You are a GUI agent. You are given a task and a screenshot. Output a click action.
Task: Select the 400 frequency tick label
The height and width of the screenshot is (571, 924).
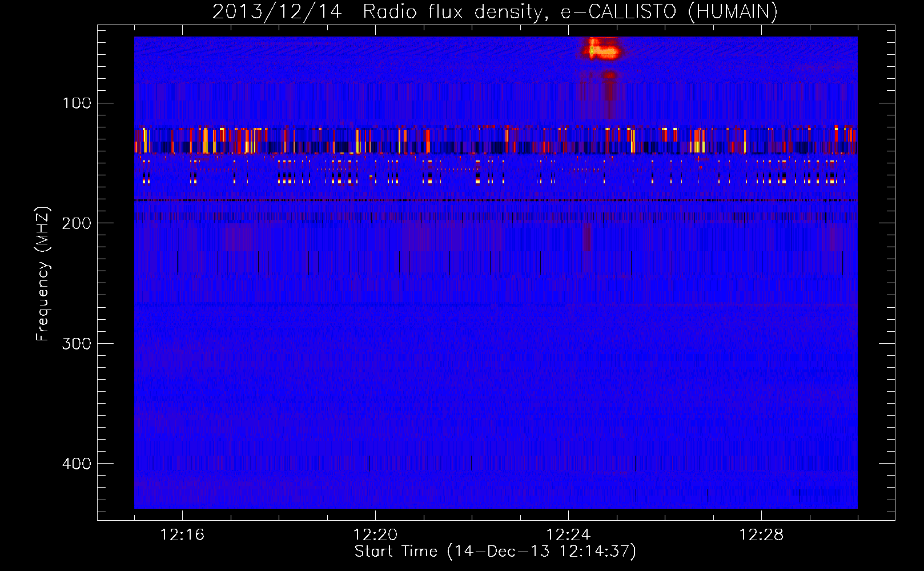tap(77, 464)
